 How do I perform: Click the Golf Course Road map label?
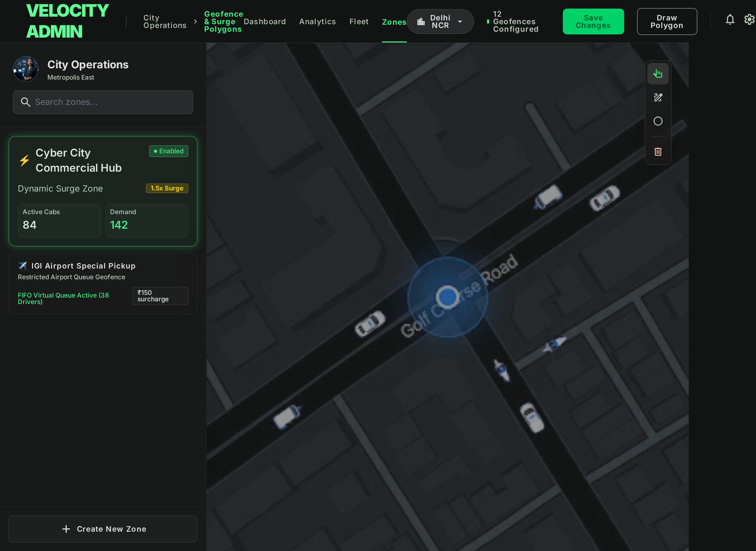point(459,296)
